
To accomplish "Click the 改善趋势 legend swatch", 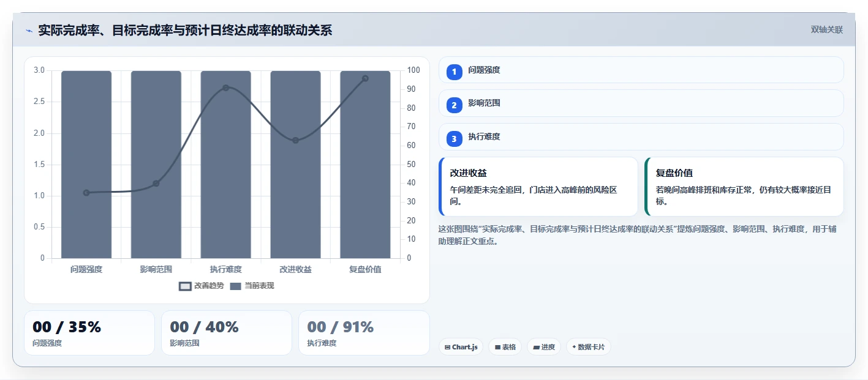I will [185, 286].
